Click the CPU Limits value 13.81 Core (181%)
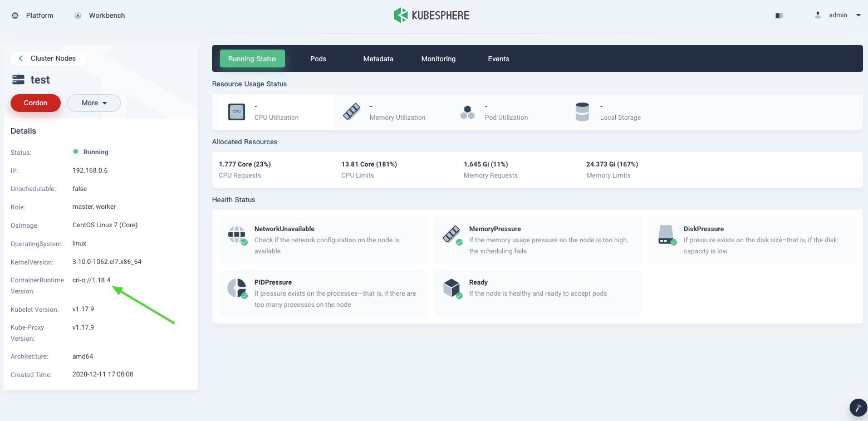The image size is (868, 421). 369,164
